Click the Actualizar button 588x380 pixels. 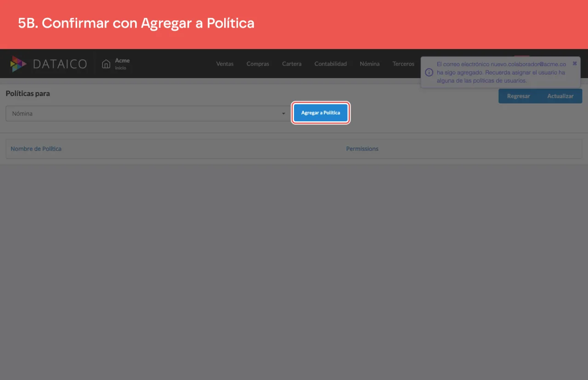[560, 96]
